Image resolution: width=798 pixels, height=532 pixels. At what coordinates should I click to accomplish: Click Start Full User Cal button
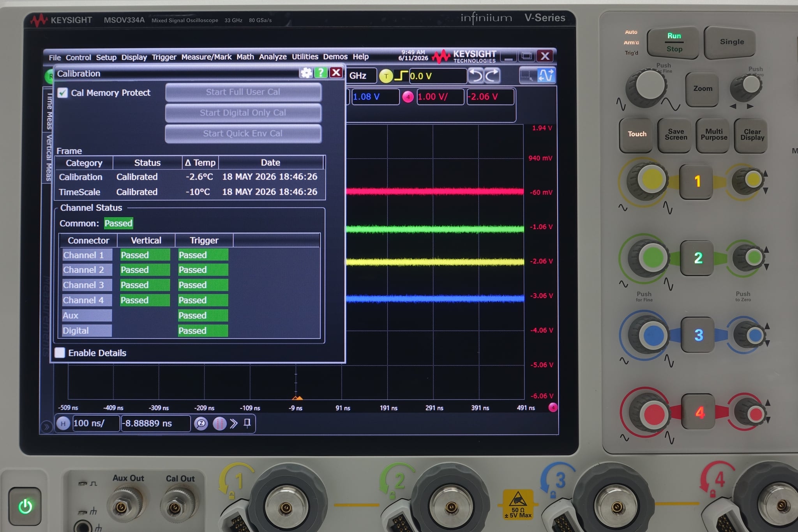tap(243, 92)
